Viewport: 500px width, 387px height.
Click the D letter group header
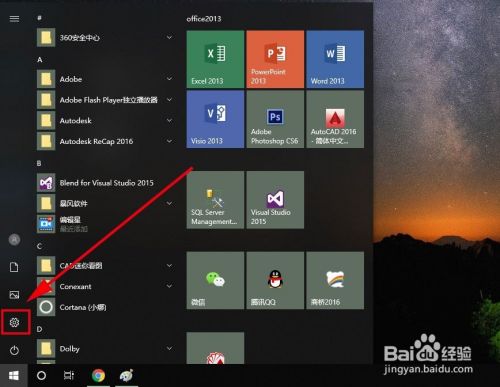click(39, 329)
